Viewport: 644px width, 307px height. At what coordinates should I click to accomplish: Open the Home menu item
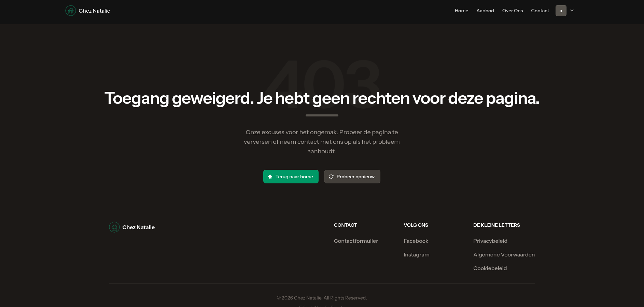461,11
